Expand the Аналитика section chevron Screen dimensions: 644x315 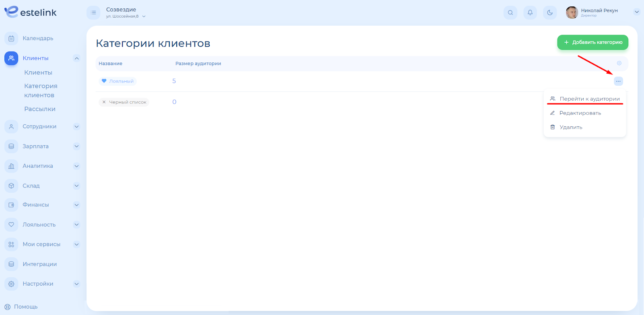click(x=76, y=166)
